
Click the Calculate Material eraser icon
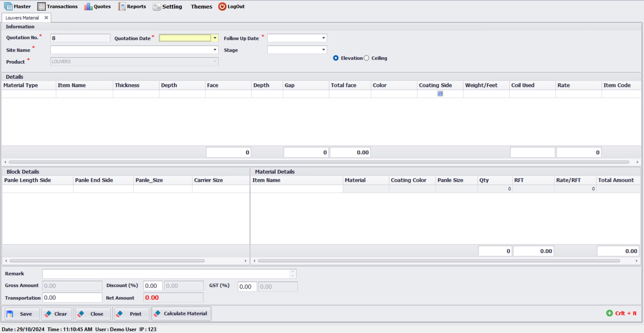[157, 314]
